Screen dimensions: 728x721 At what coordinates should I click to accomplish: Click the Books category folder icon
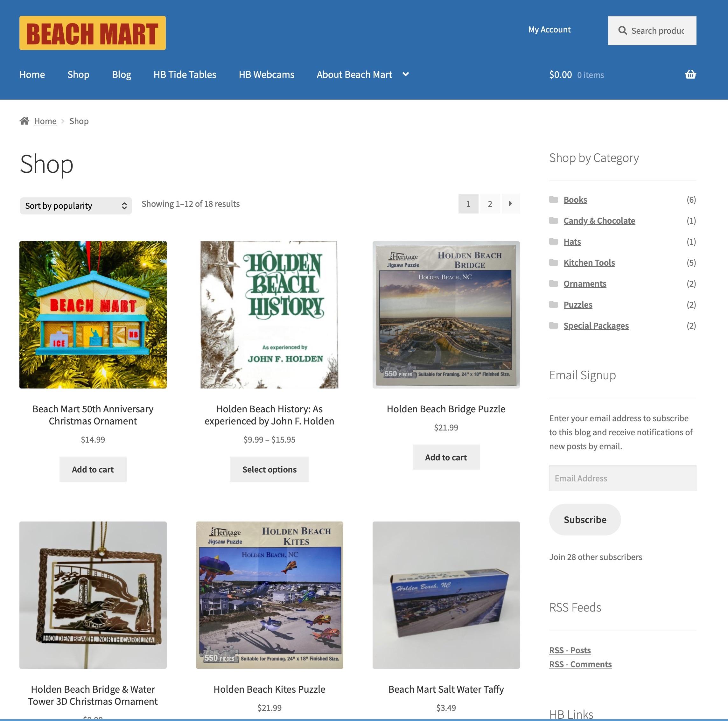(554, 199)
